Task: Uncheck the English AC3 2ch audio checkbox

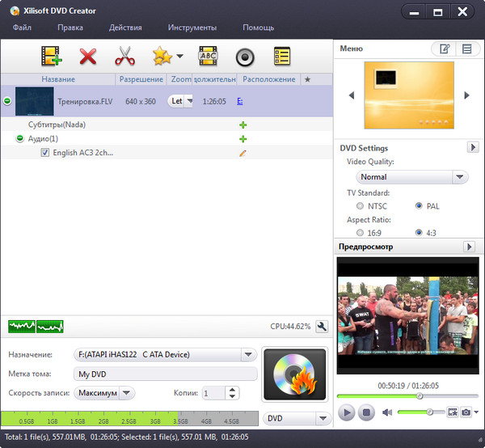Action: click(x=45, y=152)
